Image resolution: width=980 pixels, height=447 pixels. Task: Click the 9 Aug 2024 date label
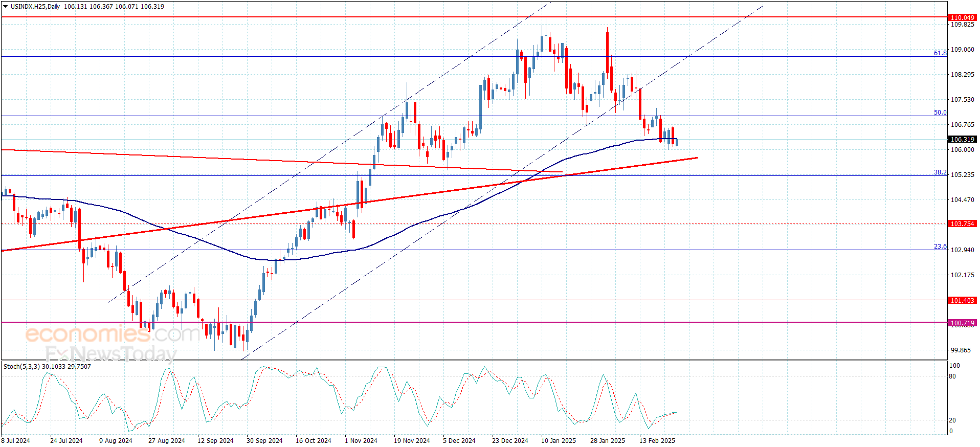(x=116, y=440)
